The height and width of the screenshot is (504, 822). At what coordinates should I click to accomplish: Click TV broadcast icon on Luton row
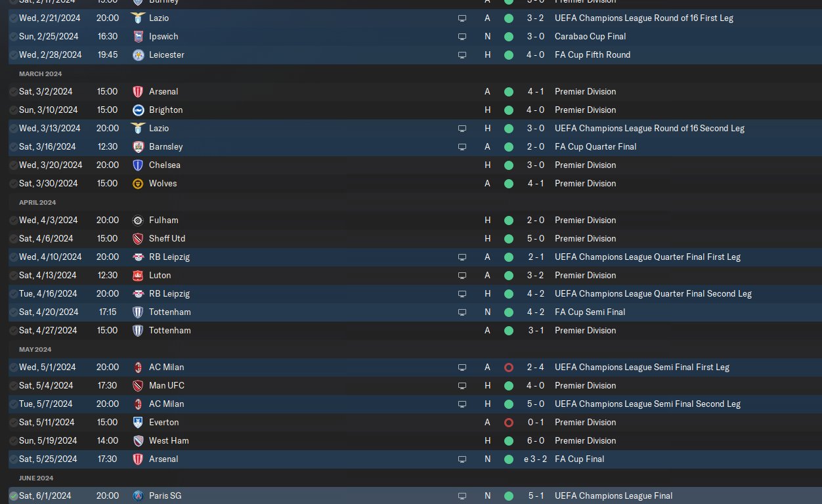462,275
